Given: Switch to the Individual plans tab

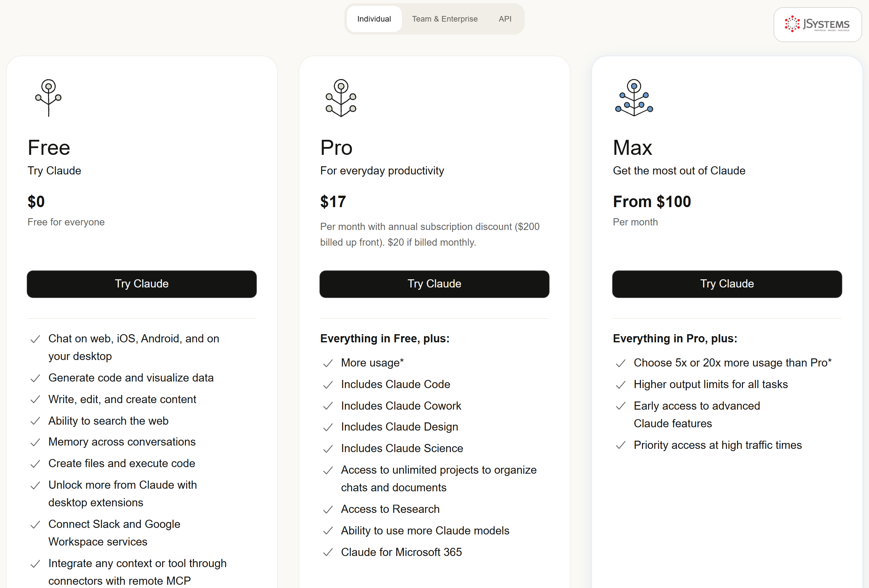Looking at the screenshot, I should coord(374,19).
